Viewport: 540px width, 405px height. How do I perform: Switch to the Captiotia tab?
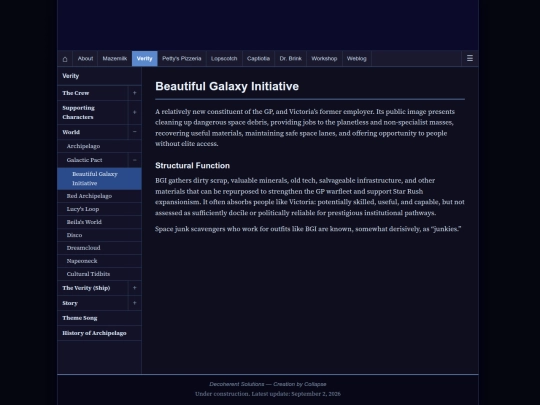click(258, 59)
